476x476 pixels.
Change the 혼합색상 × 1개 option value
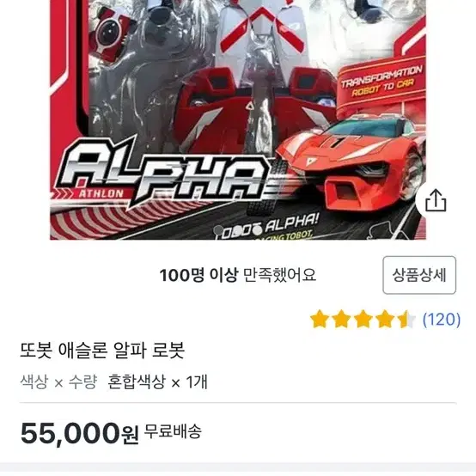tap(157, 381)
